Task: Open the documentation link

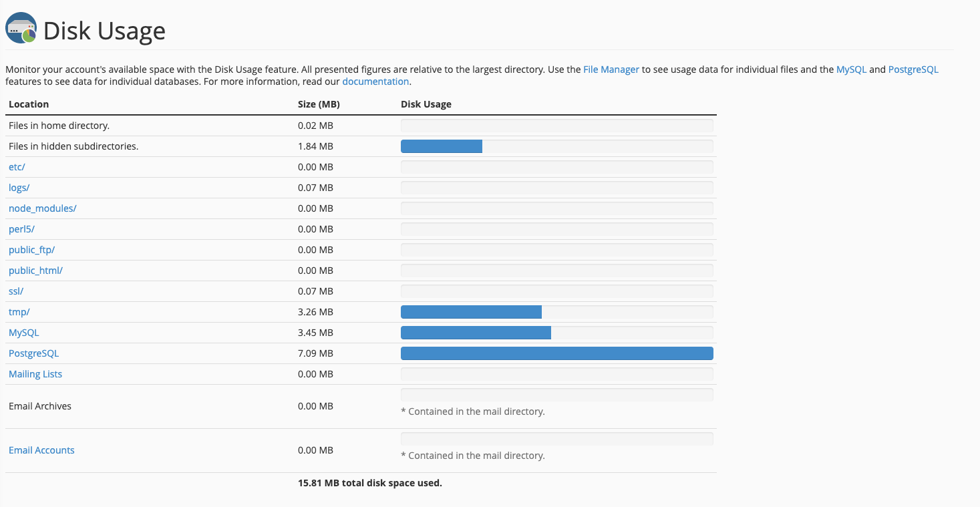Action: tap(375, 81)
